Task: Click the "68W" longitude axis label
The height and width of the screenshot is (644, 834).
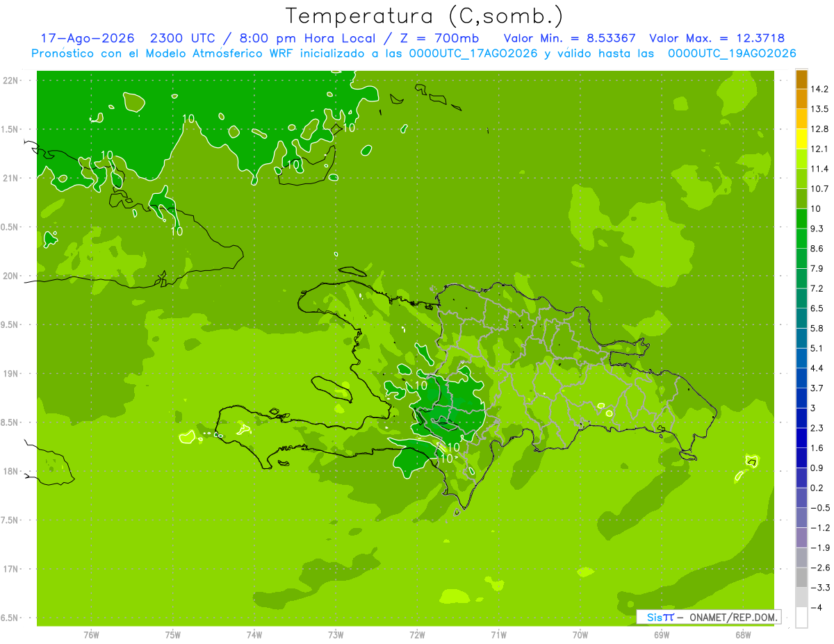Action: pos(743,635)
